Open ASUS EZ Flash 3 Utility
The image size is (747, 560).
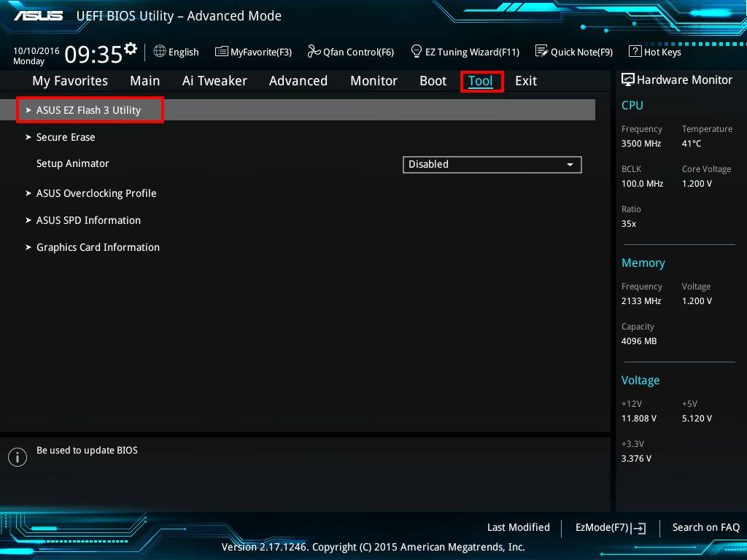coord(298,110)
